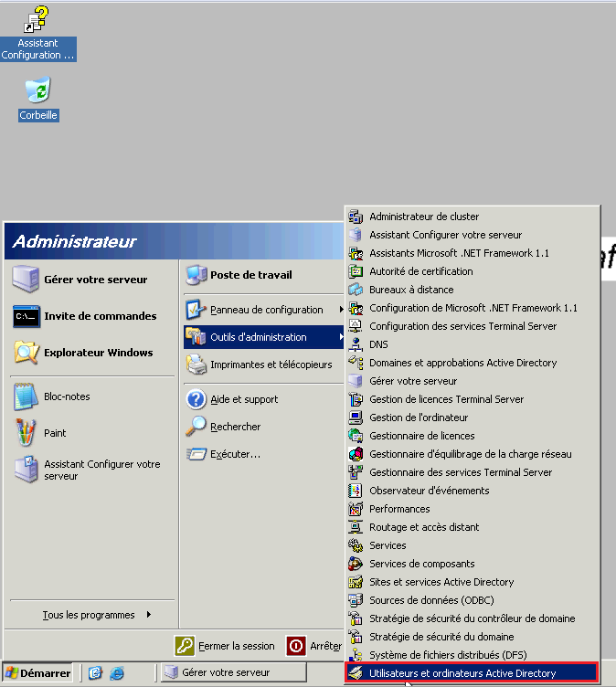Click the Explorateur Windows folder icon
This screenshot has height=687, width=616.
click(x=27, y=353)
